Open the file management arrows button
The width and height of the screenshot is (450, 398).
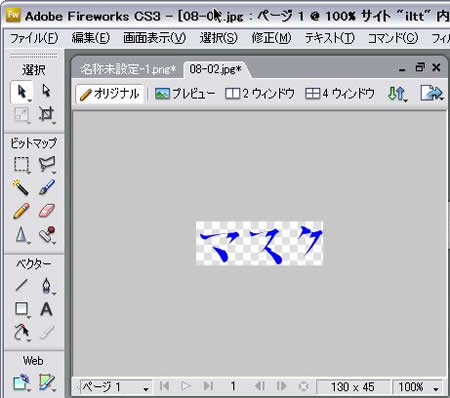397,94
